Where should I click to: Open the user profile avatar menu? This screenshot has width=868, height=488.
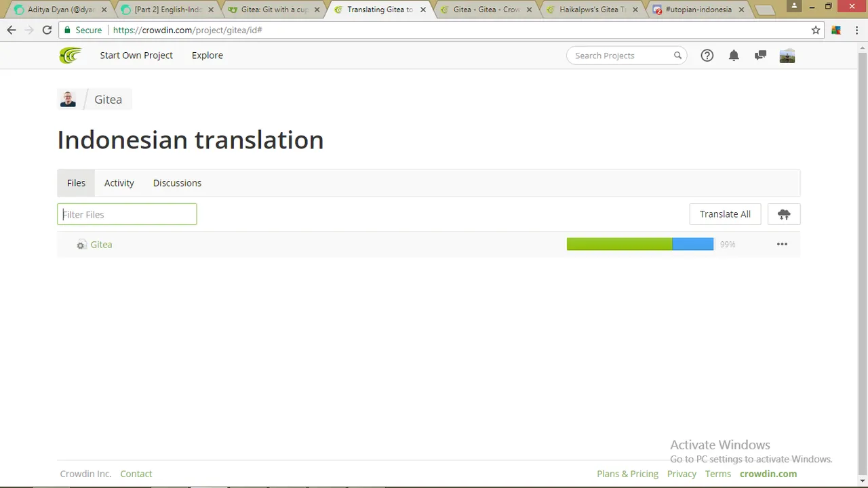[787, 56]
